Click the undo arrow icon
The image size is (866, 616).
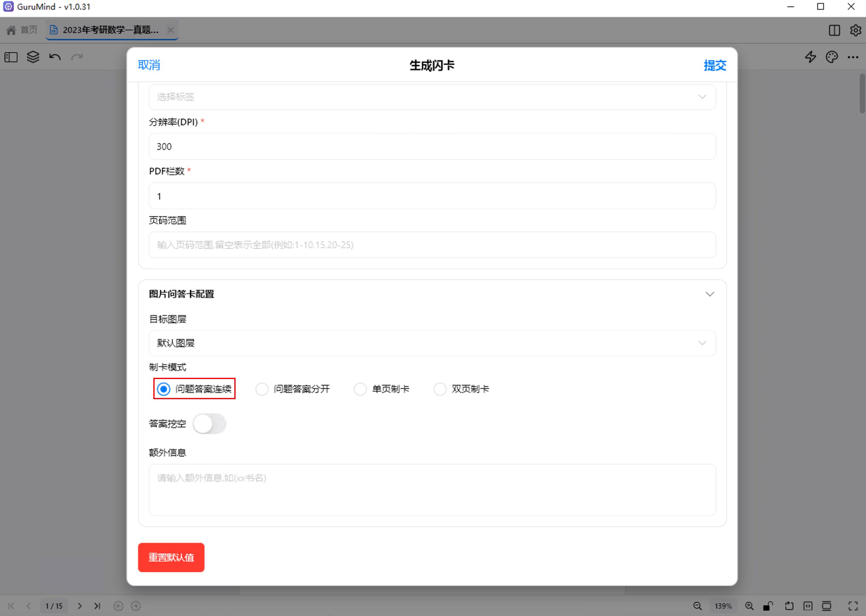[55, 57]
